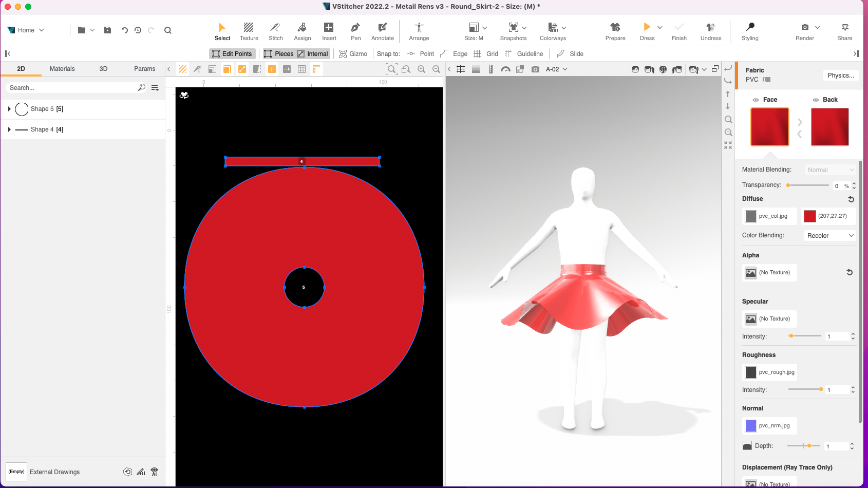The image size is (868, 488).
Task: Click the camera snapshot icon in 3D view
Action: pos(536,68)
